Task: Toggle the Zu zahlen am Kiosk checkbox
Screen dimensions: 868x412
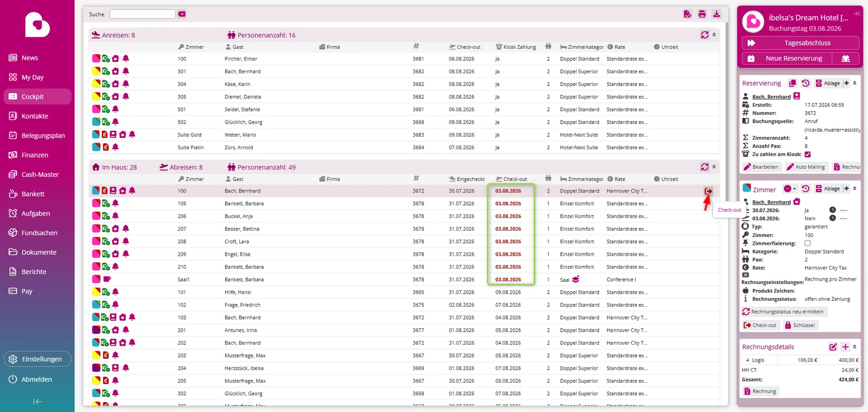Action: (808, 154)
